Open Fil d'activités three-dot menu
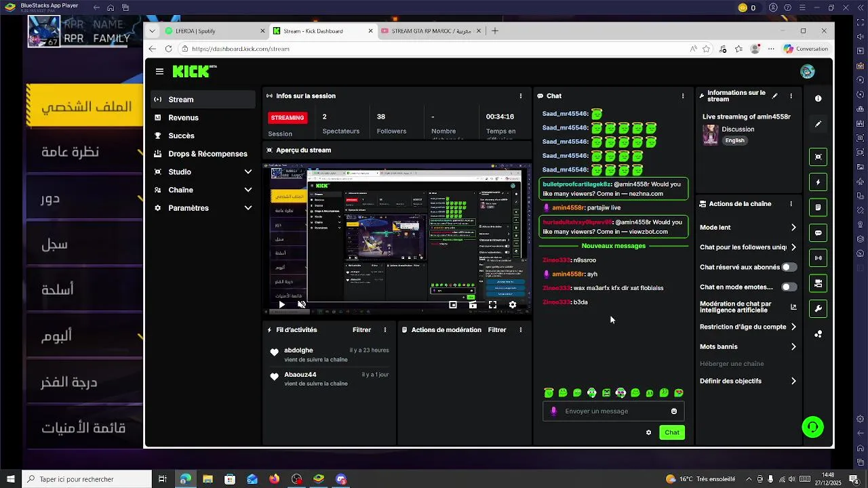The width and height of the screenshot is (868, 488). point(385,329)
